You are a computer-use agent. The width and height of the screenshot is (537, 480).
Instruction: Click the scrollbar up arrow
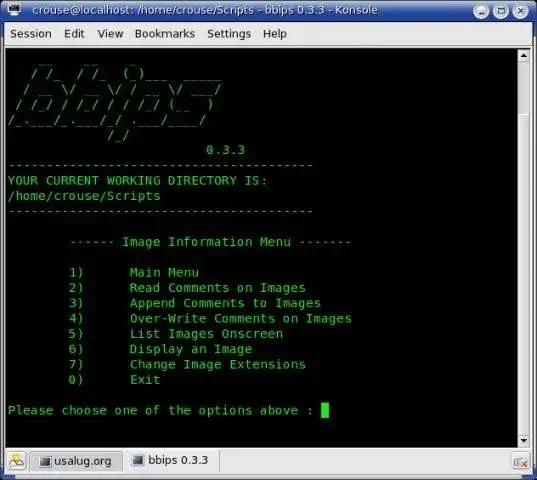(524, 55)
